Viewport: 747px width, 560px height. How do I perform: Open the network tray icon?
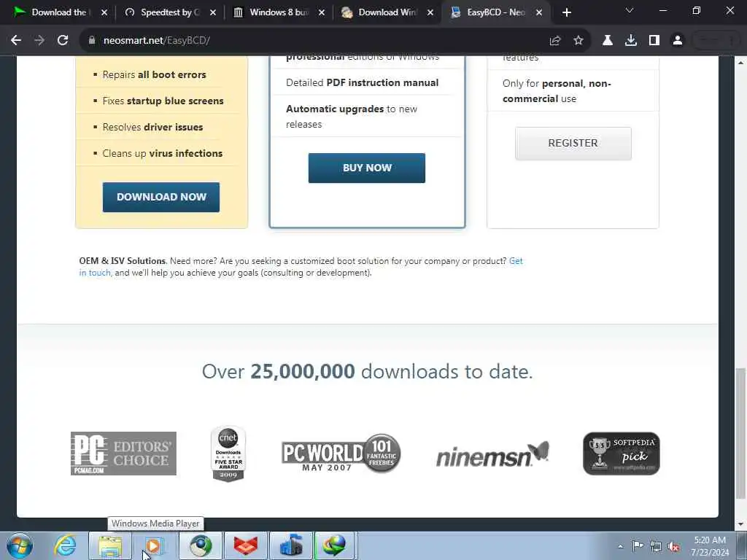656,546
